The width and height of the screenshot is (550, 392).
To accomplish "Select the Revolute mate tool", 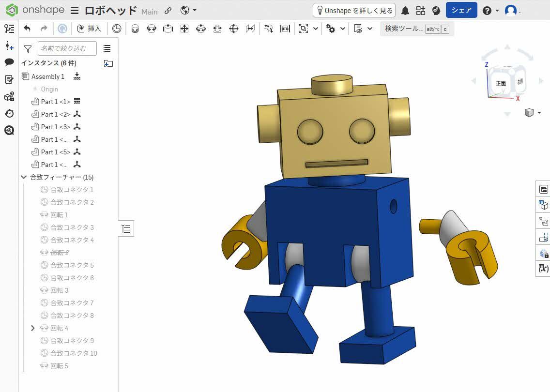I will coord(152,29).
